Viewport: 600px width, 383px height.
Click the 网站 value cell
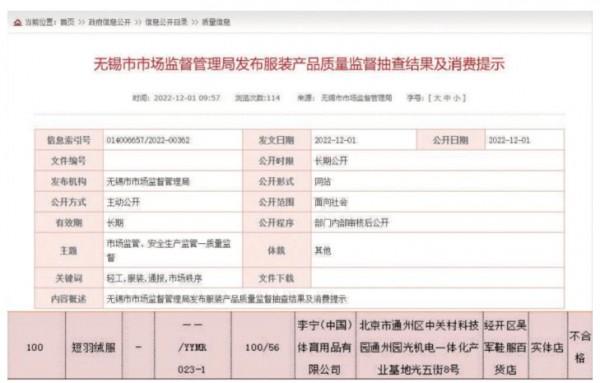(x=437, y=181)
